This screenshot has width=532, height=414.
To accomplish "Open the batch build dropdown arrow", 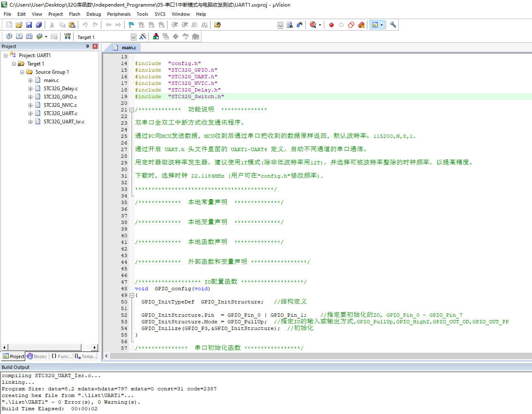I will pos(46,37).
